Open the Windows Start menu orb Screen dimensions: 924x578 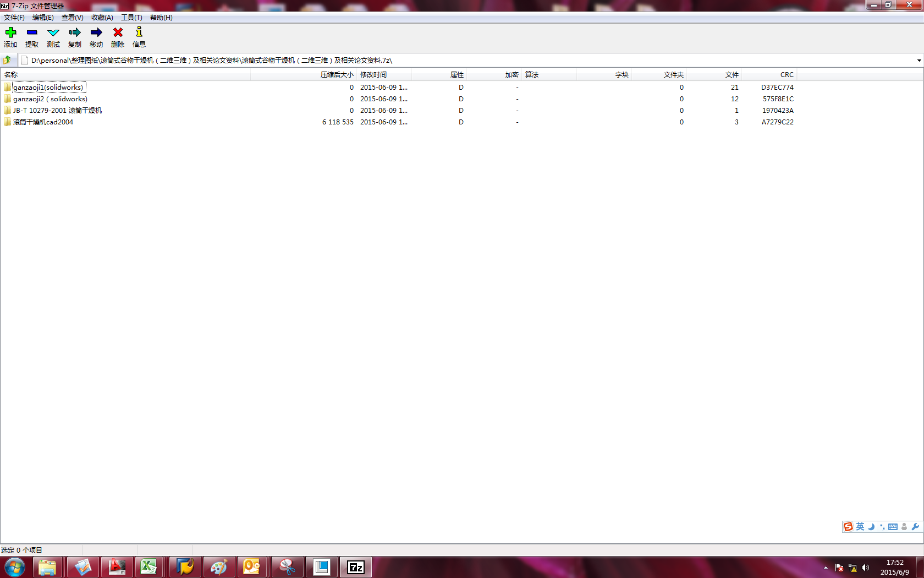point(15,567)
